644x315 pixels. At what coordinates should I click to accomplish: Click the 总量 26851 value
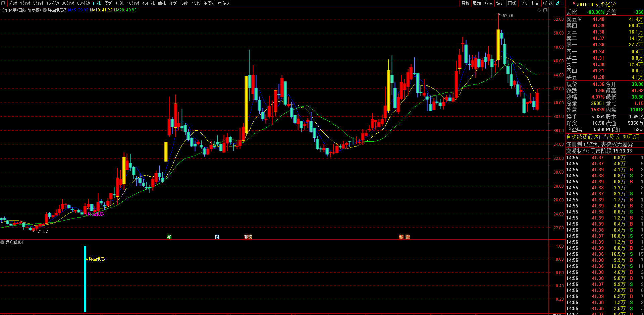click(597, 104)
